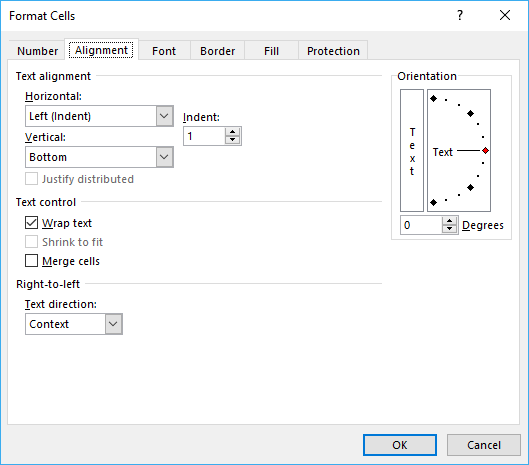Close the Format Cells dialog

(x=505, y=15)
